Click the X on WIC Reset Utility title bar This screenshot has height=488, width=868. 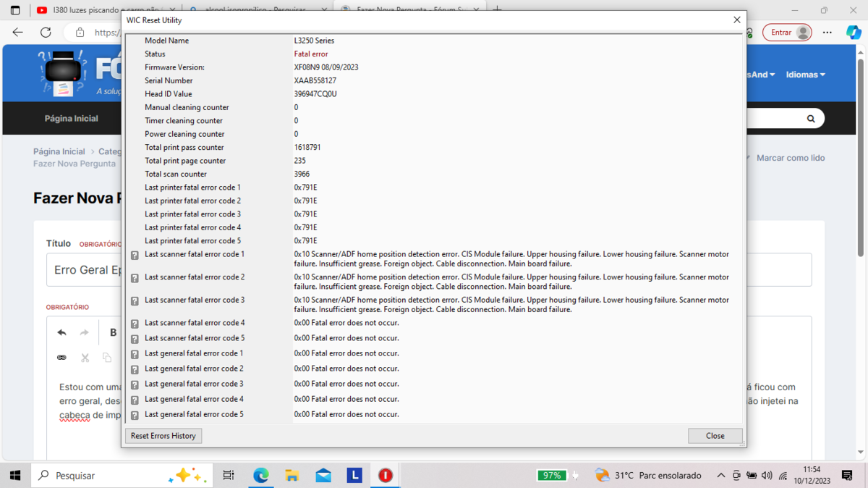737,20
